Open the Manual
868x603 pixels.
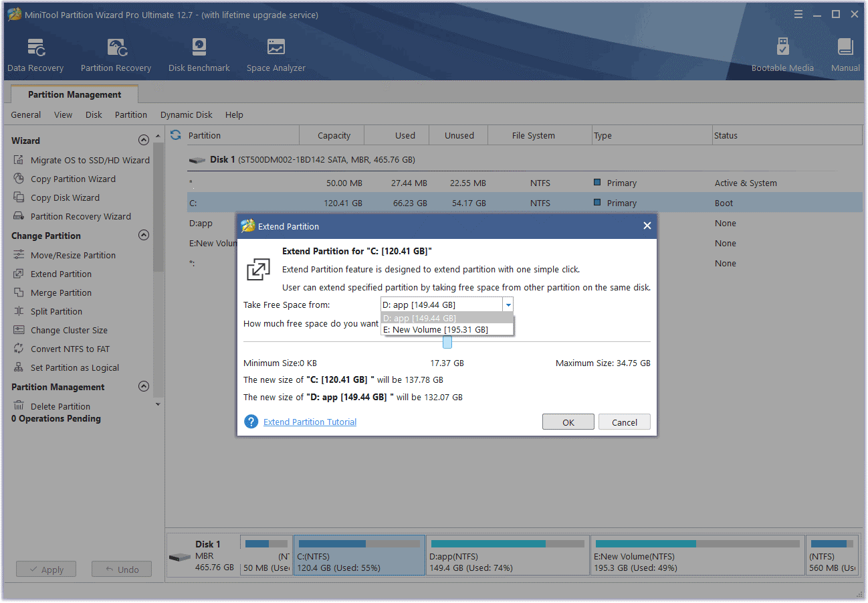tap(845, 56)
